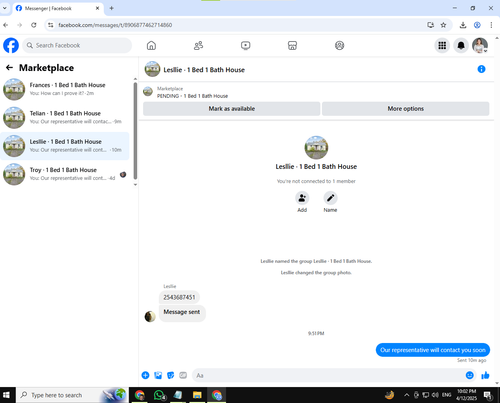The height and width of the screenshot is (403, 500).
Task: Click the conversation header title Lesllie
Action: (204, 70)
